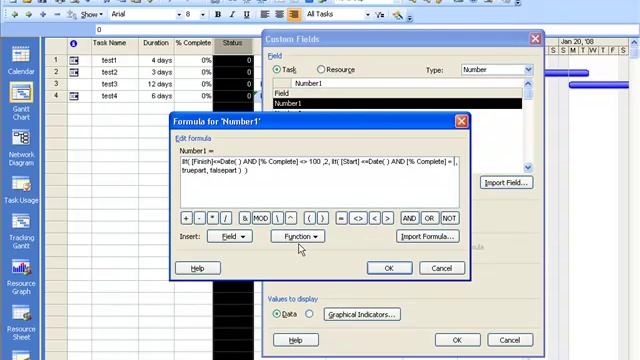Click the Duration column header
Screen dimensions: 640x360
point(156,46)
